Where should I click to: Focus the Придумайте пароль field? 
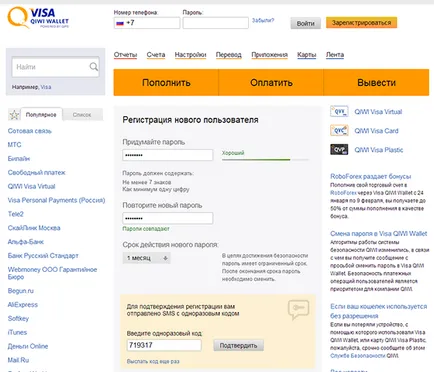(x=168, y=155)
